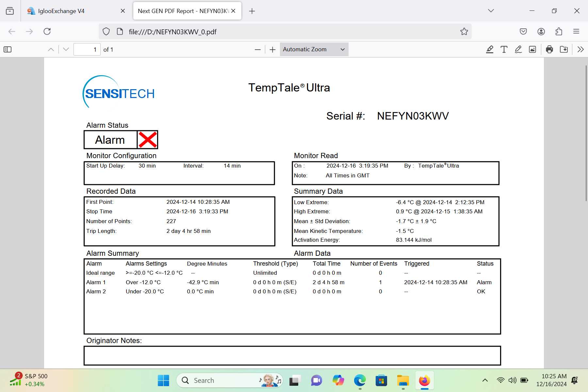The image size is (588, 392).
Task: Go to previous PDF page
Action: (51, 49)
